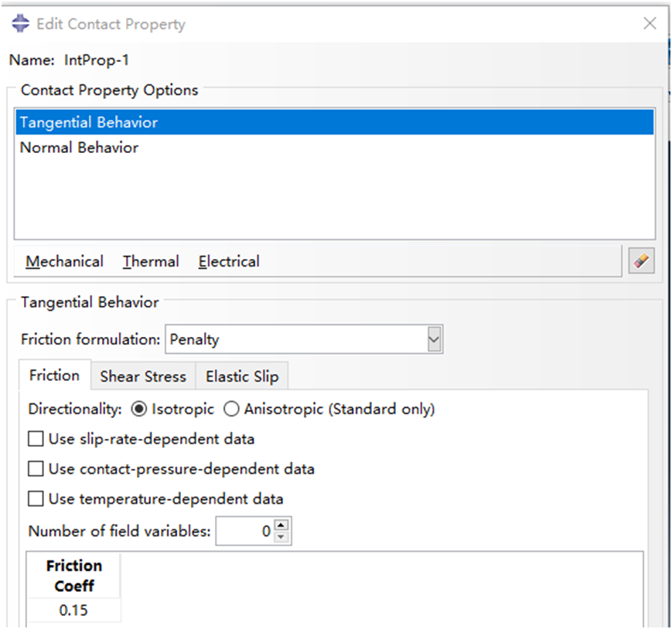Image resolution: width=672 pixels, height=629 pixels.
Task: Click the Abaqus dialog title icon
Action: 20,23
